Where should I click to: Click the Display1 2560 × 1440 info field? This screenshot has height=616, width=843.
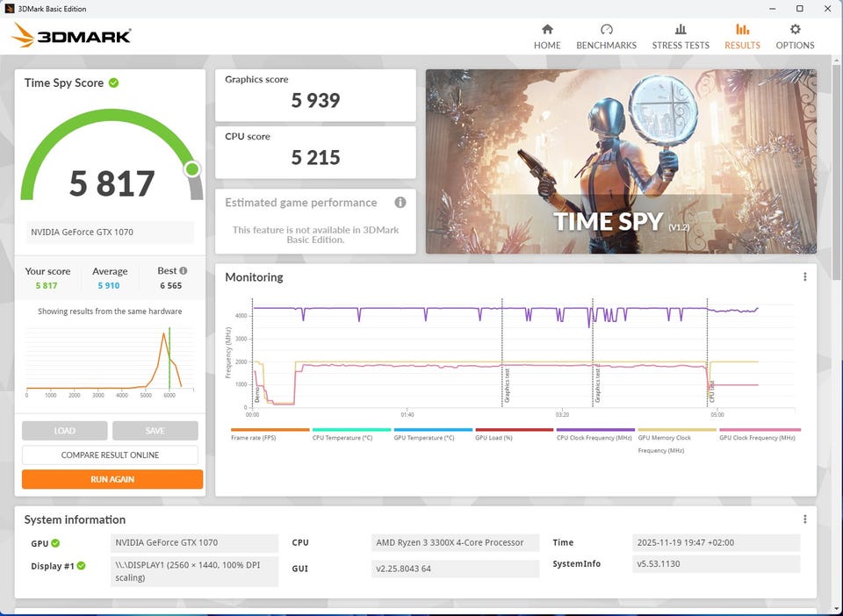click(x=194, y=571)
